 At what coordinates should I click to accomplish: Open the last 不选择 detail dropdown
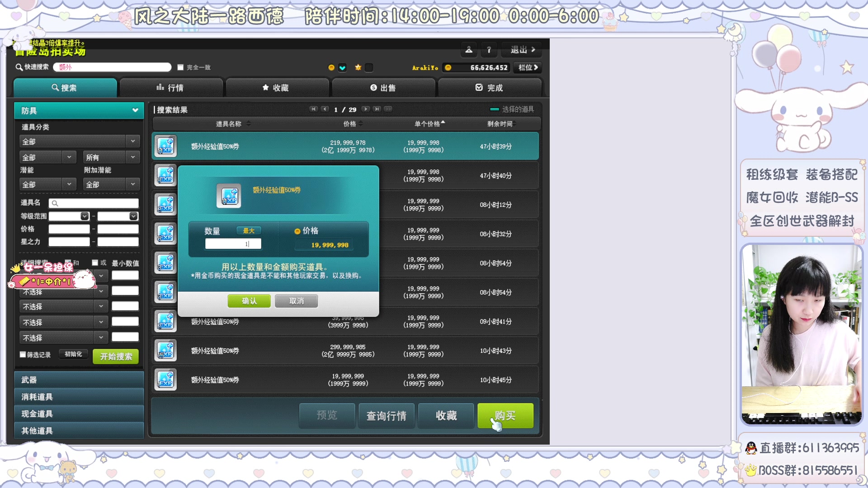click(x=64, y=338)
